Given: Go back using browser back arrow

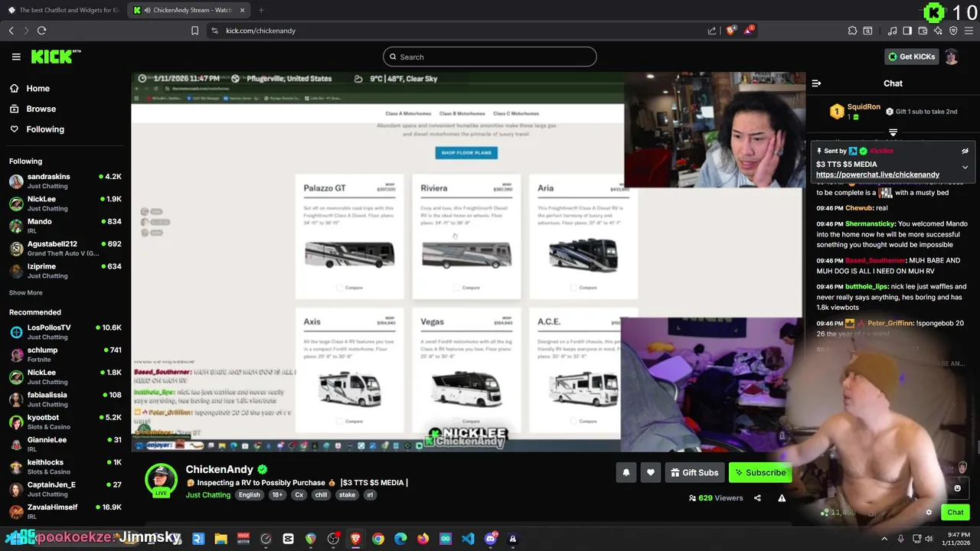Looking at the screenshot, I should tap(11, 31).
